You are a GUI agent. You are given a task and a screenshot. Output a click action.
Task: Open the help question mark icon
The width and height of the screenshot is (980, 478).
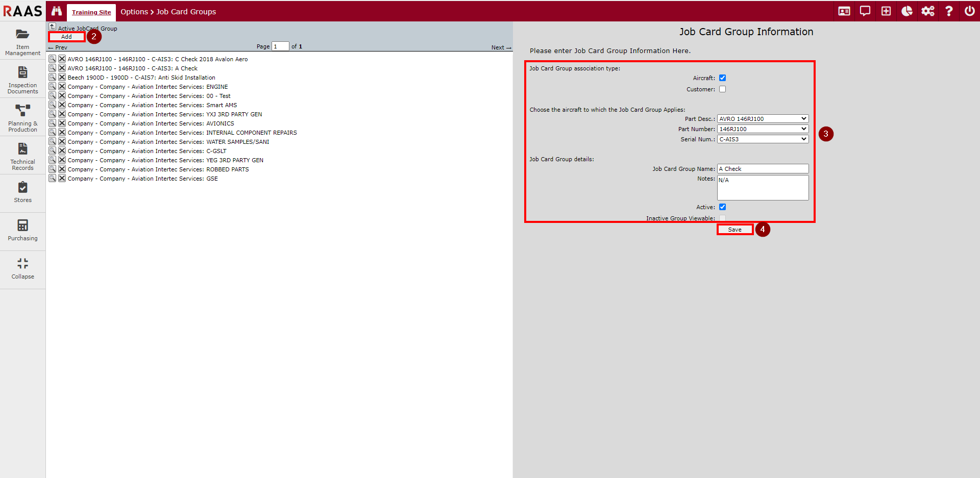[x=948, y=11]
